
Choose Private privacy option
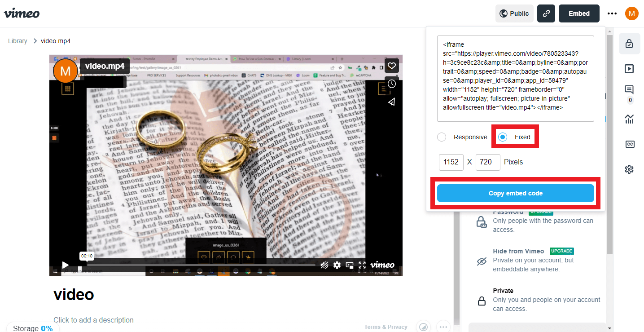539,300
